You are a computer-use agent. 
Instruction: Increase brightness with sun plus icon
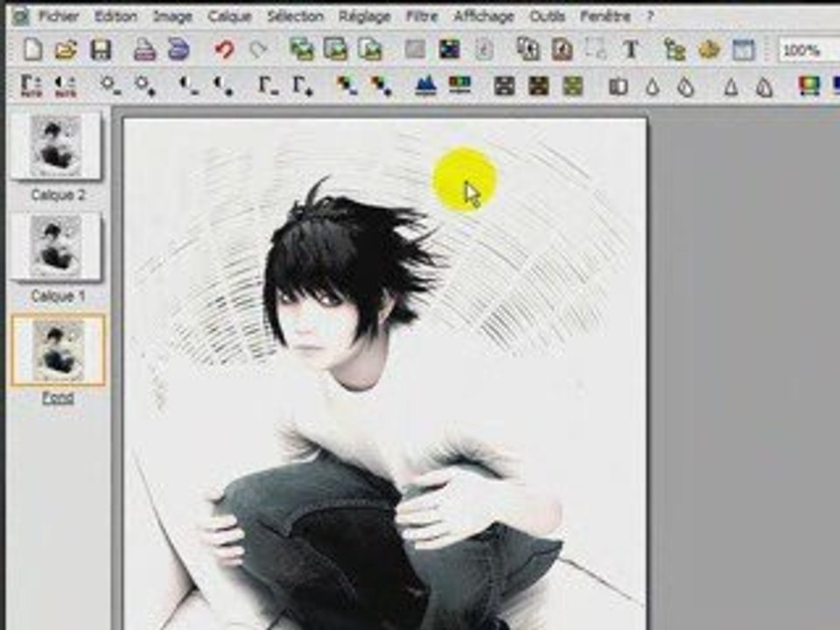pyautogui.click(x=145, y=86)
